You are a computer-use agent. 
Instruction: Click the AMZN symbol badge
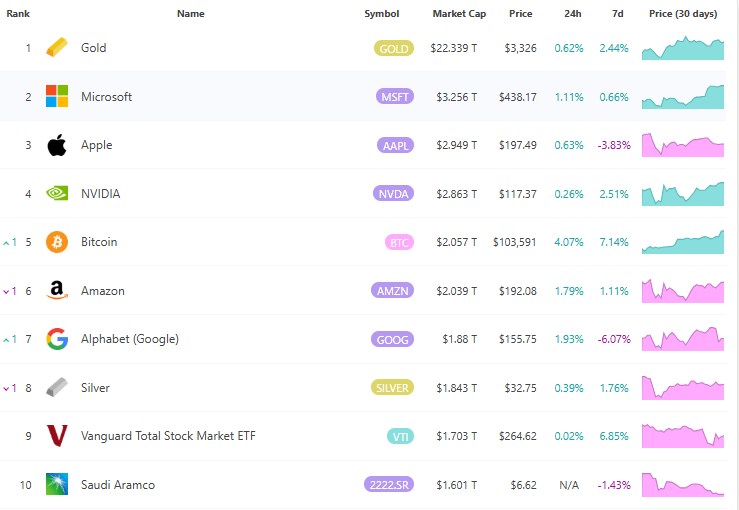pyautogui.click(x=393, y=291)
